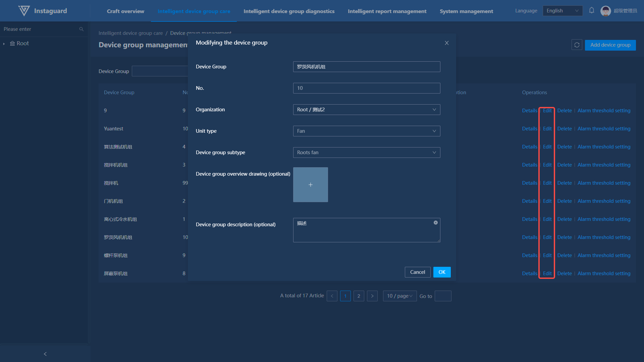The width and height of the screenshot is (644, 362).
Task: Click the No. input field
Action: 366,88
